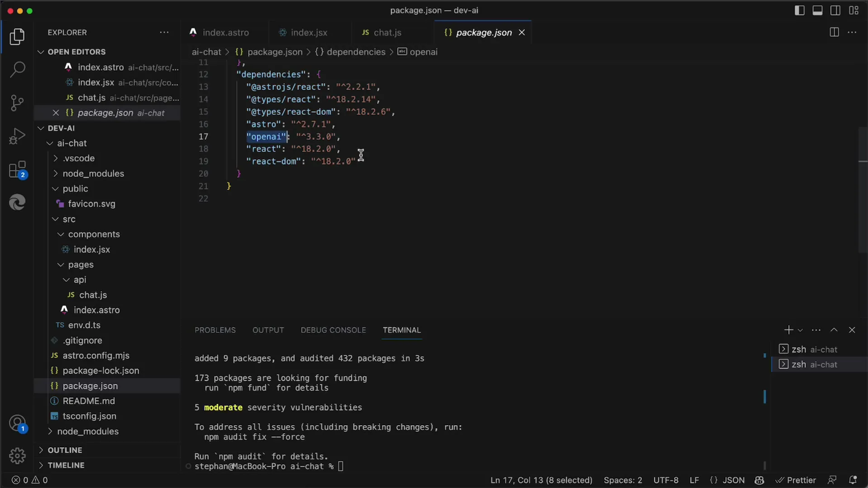Select the TERMINAL panel tab
The width and height of the screenshot is (868, 488).
[401, 330]
